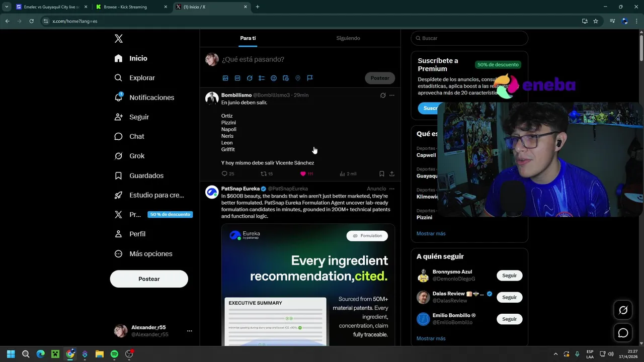Open more options on PatSnap ad
The width and height of the screenshot is (644, 362).
point(392,189)
